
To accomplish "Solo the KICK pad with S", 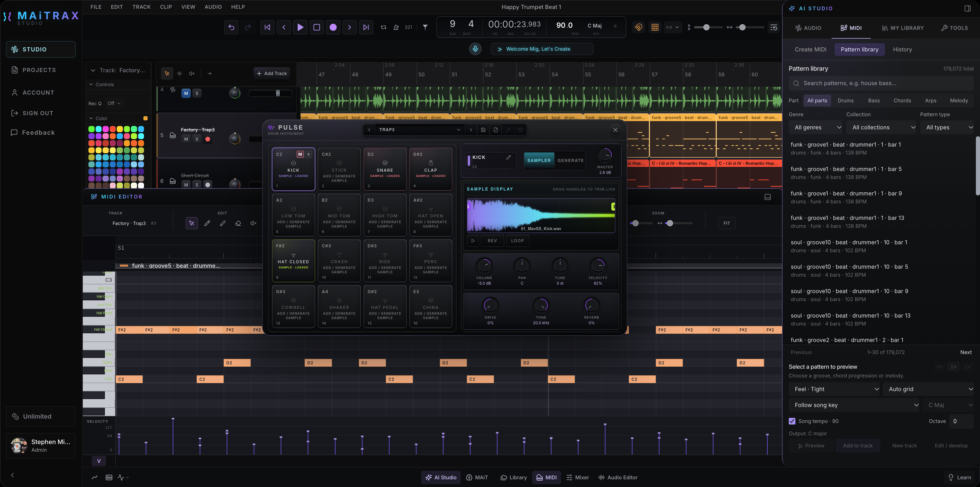I will click(x=308, y=154).
